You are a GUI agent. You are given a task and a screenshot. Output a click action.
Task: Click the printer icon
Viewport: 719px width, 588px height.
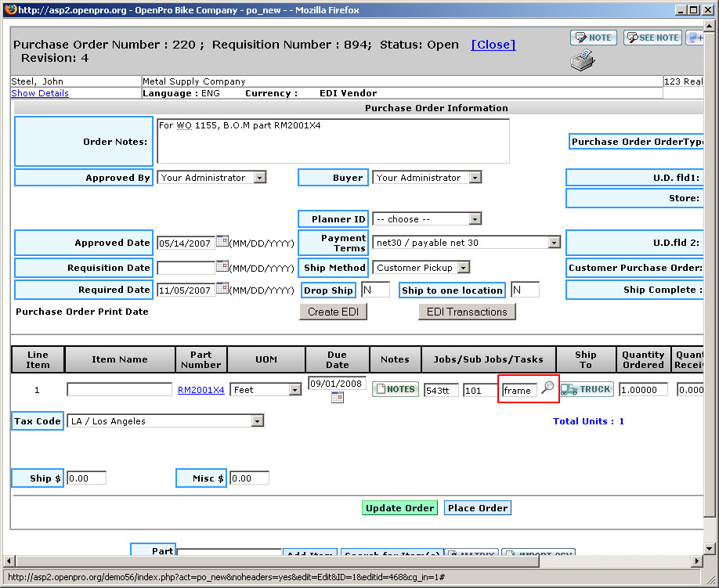click(582, 60)
